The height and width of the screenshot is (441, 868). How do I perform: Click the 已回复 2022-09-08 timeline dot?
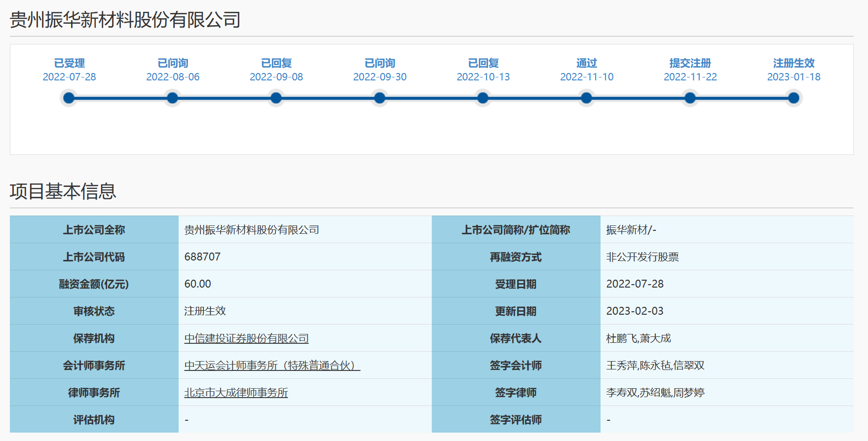pyautogui.click(x=276, y=98)
